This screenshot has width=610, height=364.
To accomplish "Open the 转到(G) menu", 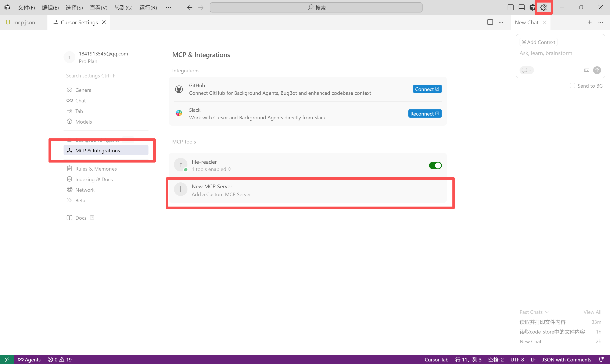I will pos(123,8).
